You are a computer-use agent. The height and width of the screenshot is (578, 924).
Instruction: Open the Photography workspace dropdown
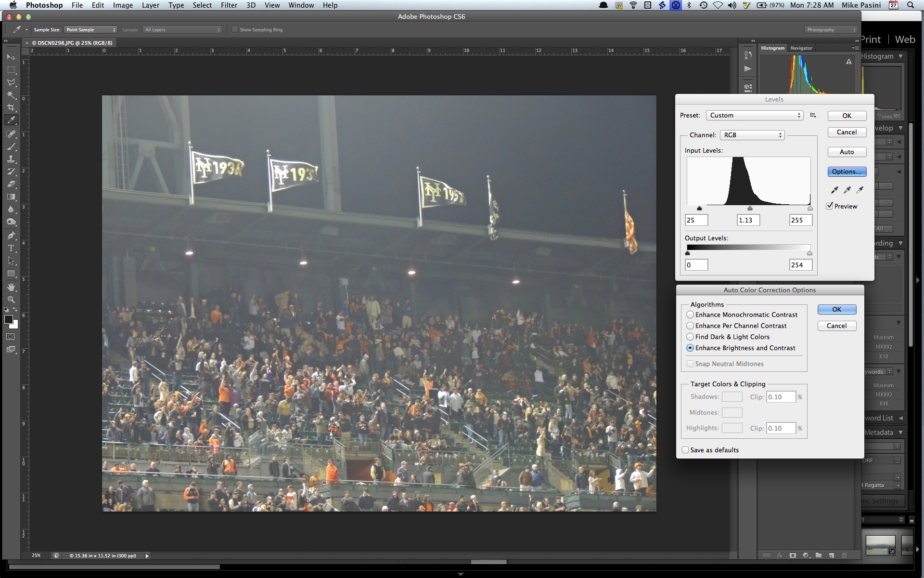click(831, 30)
